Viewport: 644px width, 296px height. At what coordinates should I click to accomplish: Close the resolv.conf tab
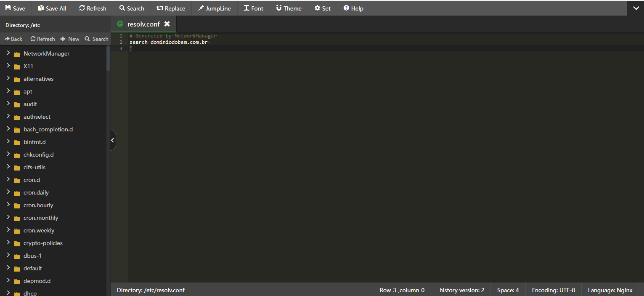coord(167,24)
